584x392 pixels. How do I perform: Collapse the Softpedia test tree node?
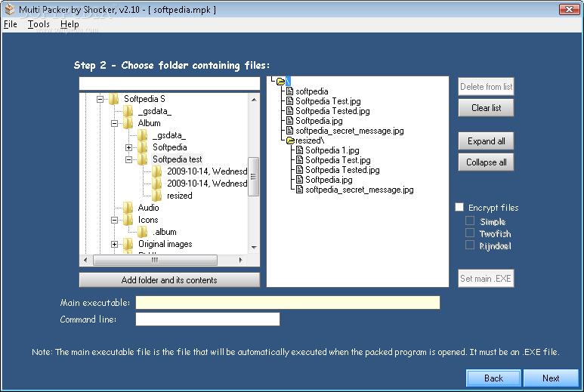[x=129, y=159]
